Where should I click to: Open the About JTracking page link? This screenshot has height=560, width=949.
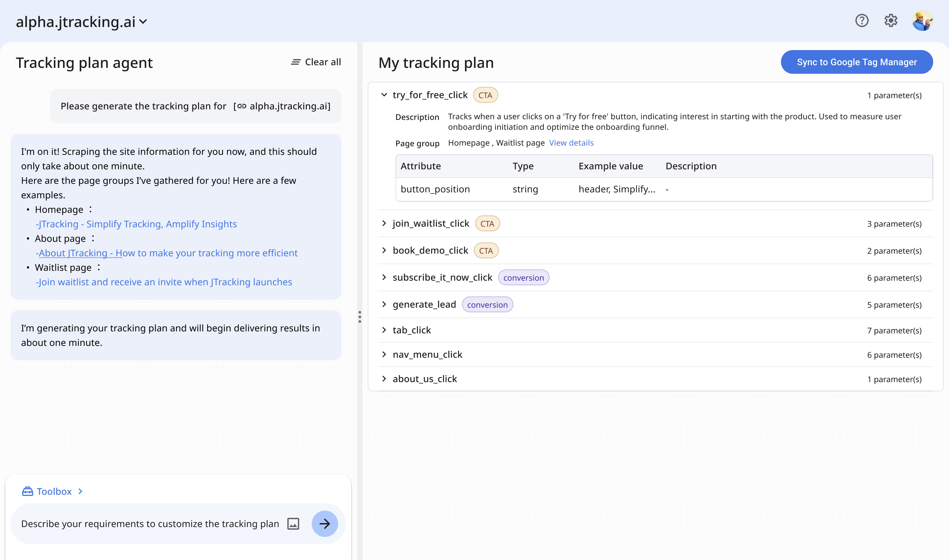166,253
